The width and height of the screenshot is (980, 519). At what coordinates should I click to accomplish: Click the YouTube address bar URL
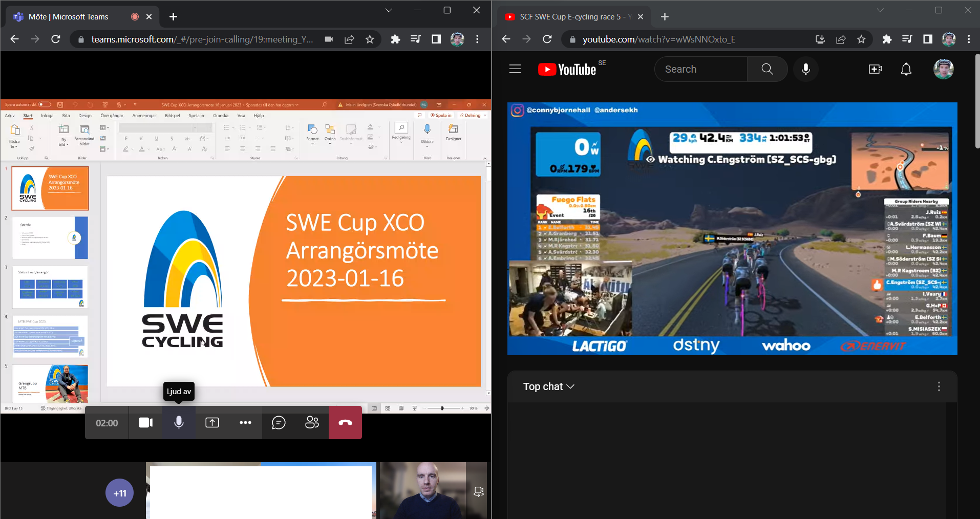[659, 39]
